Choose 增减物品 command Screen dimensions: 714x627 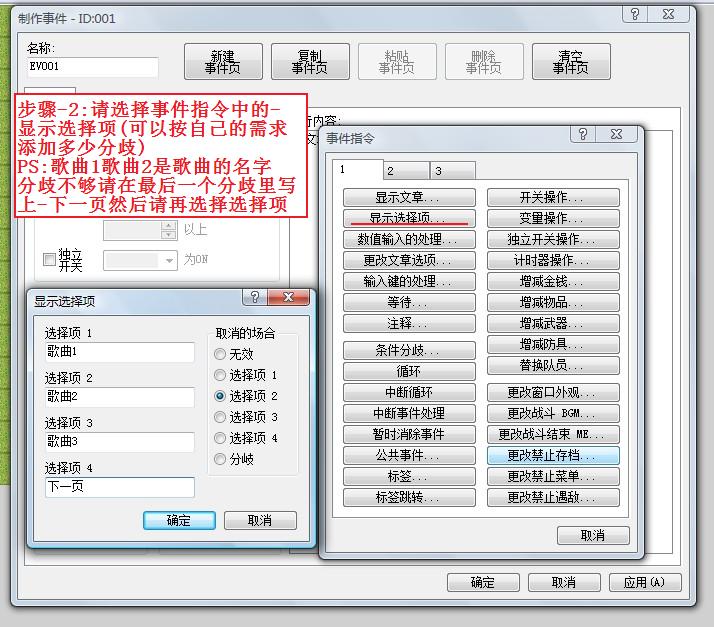click(x=553, y=302)
